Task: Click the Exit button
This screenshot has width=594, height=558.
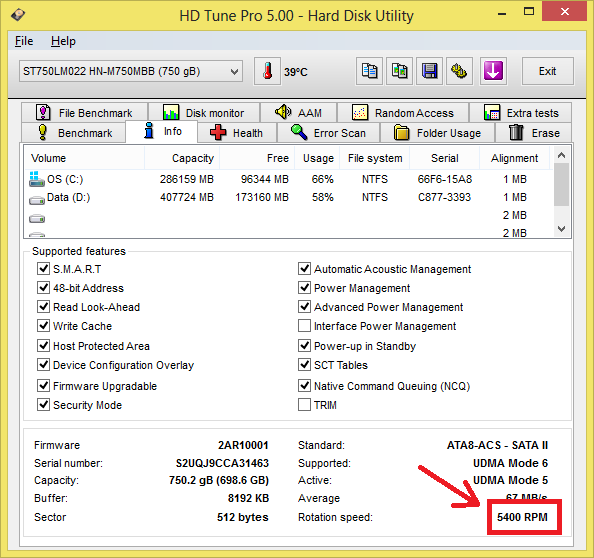Action: tap(547, 71)
